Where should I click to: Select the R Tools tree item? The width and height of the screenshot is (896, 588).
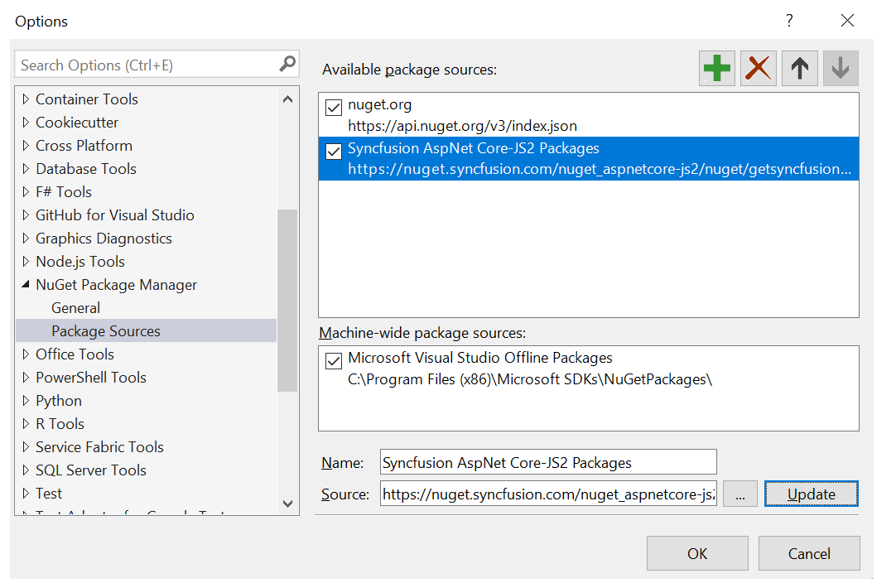click(60, 424)
